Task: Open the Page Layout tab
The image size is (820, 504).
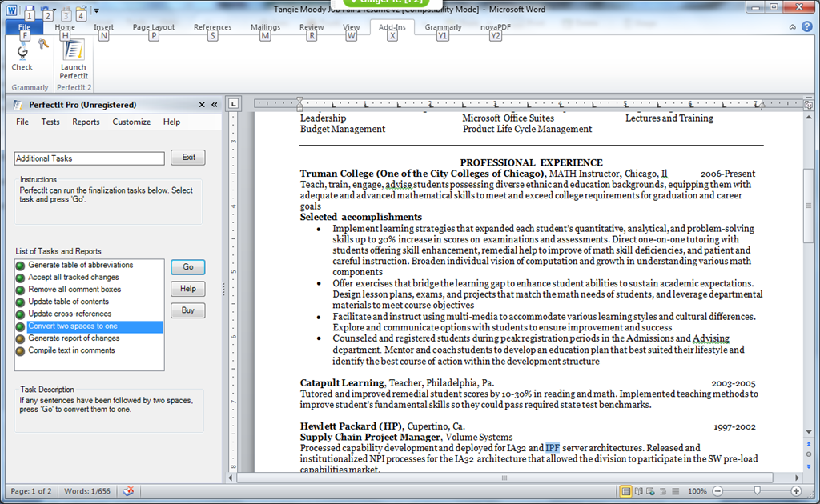Action: click(154, 27)
